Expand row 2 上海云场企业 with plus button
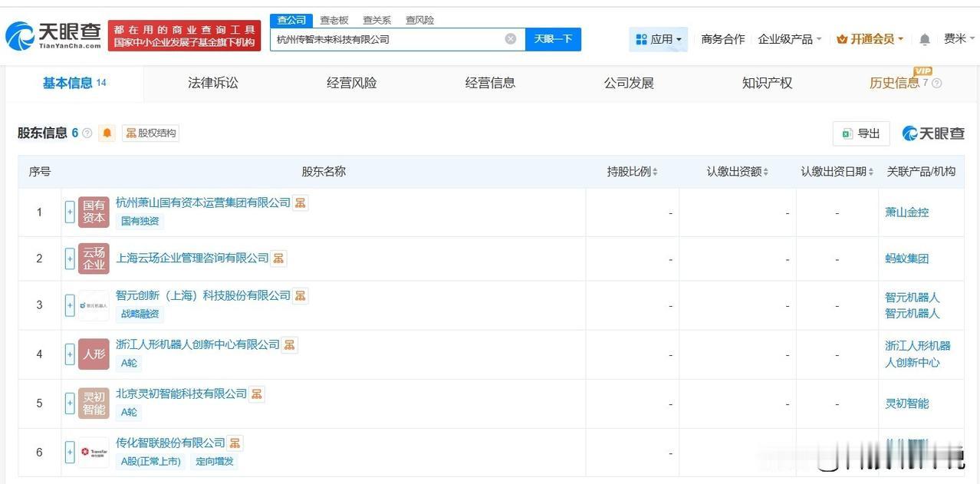 pyautogui.click(x=70, y=258)
